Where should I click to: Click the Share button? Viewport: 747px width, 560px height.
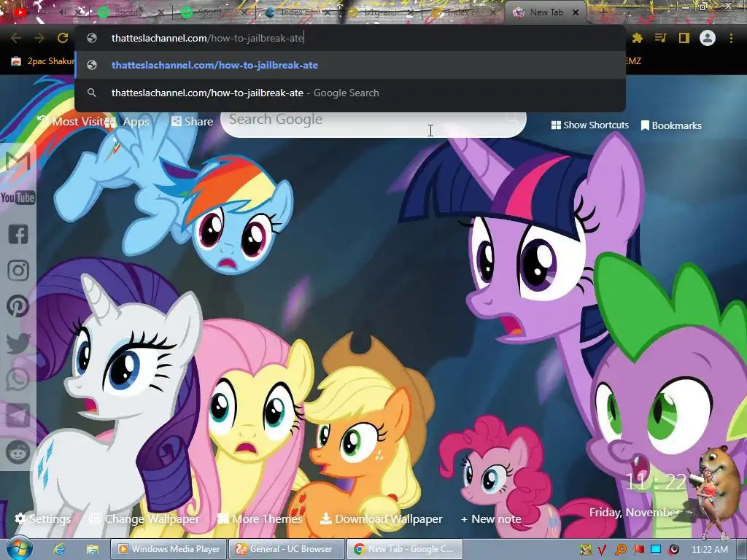pyautogui.click(x=193, y=122)
